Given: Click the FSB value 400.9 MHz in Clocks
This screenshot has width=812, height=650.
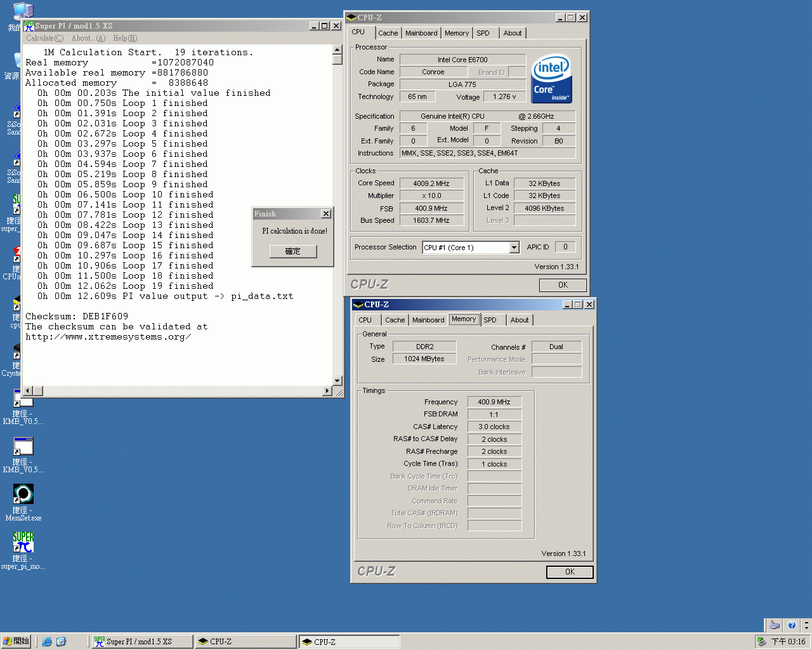Looking at the screenshot, I should 431,208.
